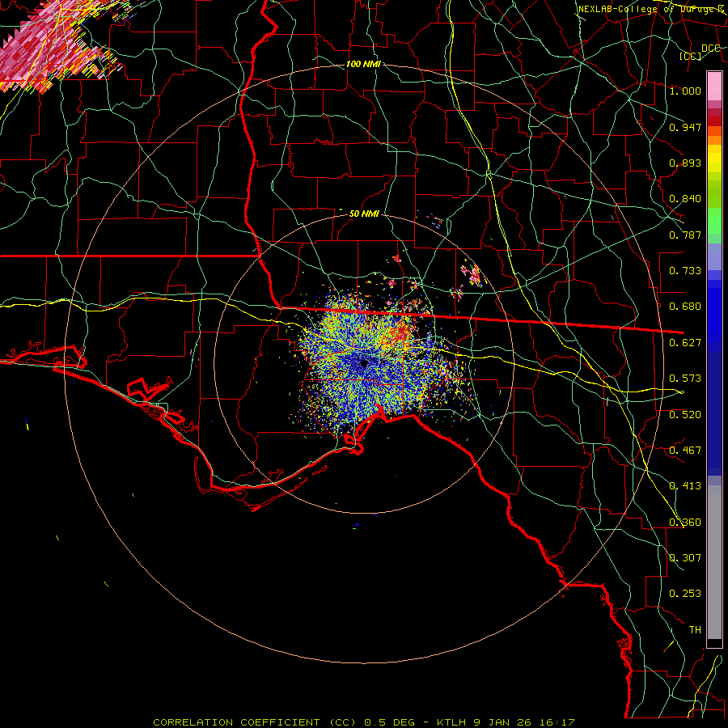
Task: Click the 0.467 scale label
Action: pos(685,451)
